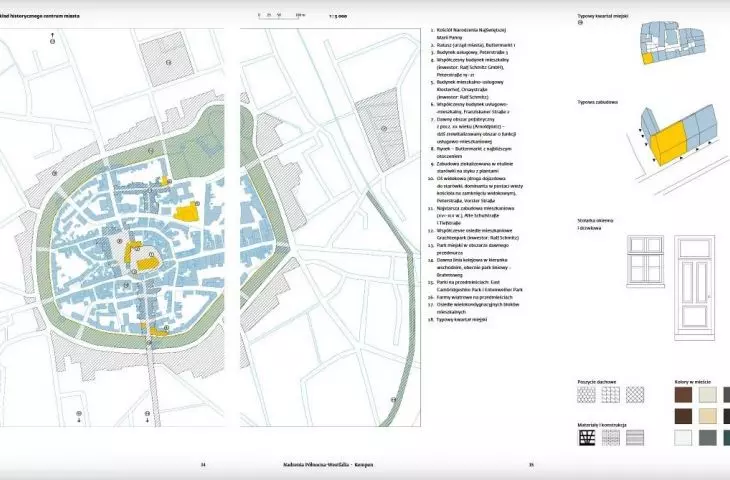
Task: Select legend entry 14, Dawna linia kolejowa
Action: [x=469, y=267]
